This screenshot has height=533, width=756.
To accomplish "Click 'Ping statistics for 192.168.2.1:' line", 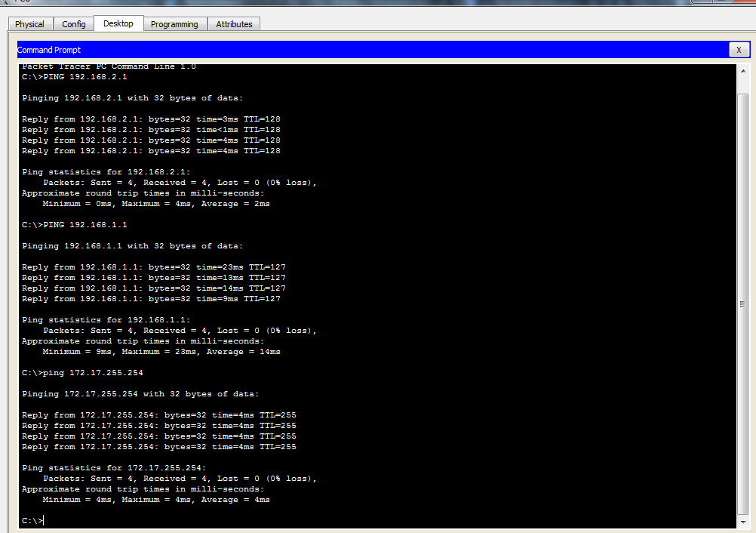I will coord(106,172).
